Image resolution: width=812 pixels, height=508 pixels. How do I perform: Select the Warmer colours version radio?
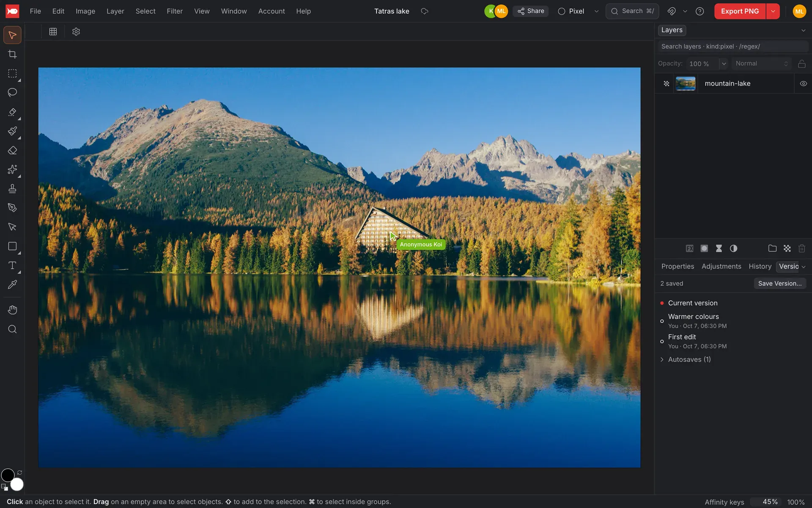(662, 321)
